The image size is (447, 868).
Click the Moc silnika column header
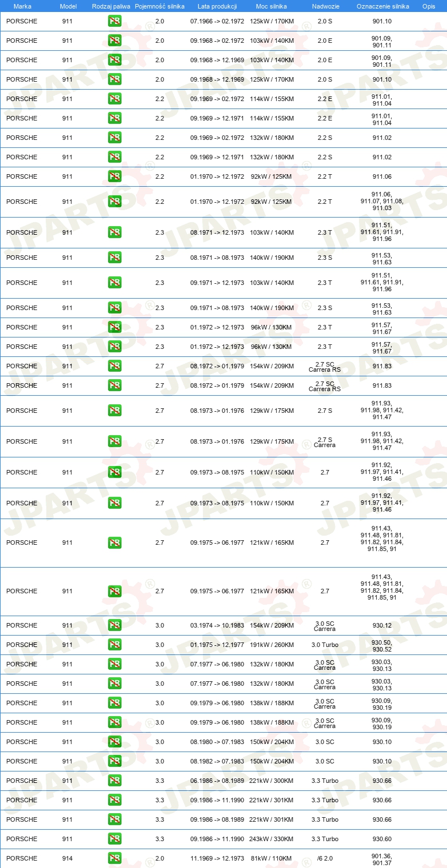(272, 6)
